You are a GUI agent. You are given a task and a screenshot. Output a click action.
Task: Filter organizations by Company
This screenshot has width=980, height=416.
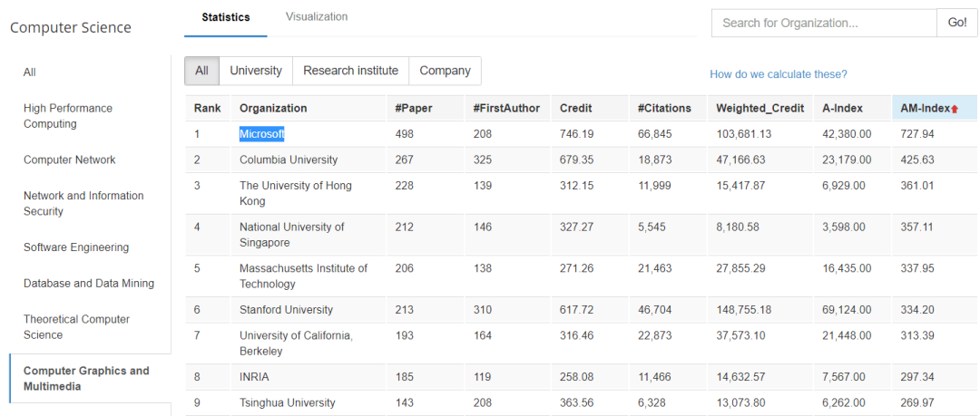tap(445, 71)
